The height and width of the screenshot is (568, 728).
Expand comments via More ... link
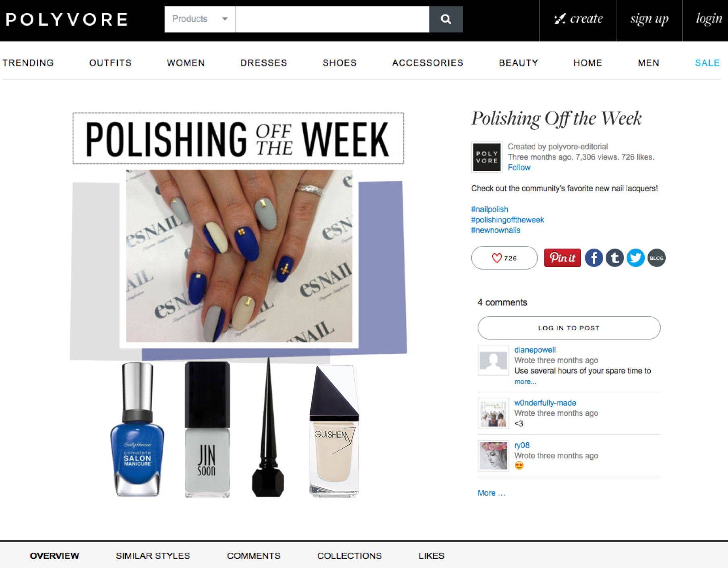tap(491, 493)
